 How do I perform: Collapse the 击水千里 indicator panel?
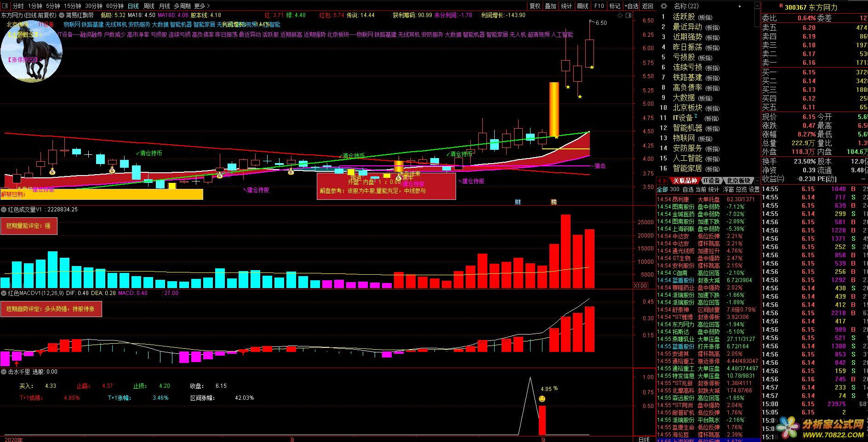[x=4, y=372]
